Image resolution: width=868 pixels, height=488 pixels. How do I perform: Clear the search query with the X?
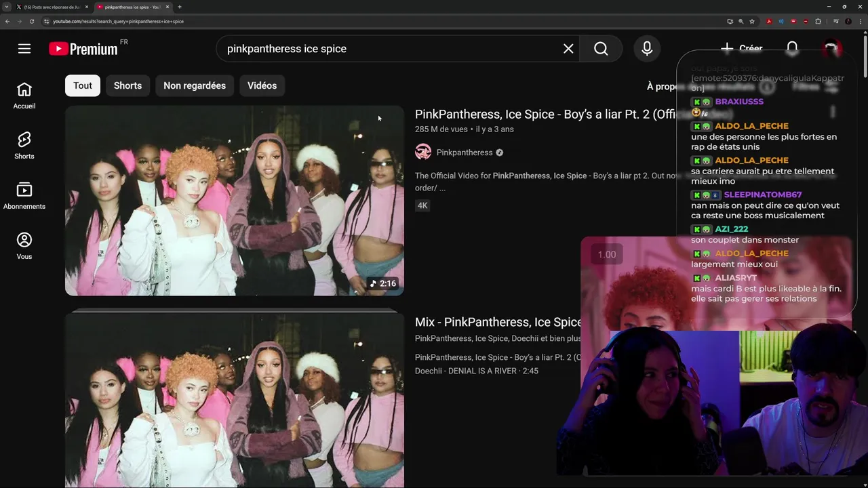click(568, 49)
